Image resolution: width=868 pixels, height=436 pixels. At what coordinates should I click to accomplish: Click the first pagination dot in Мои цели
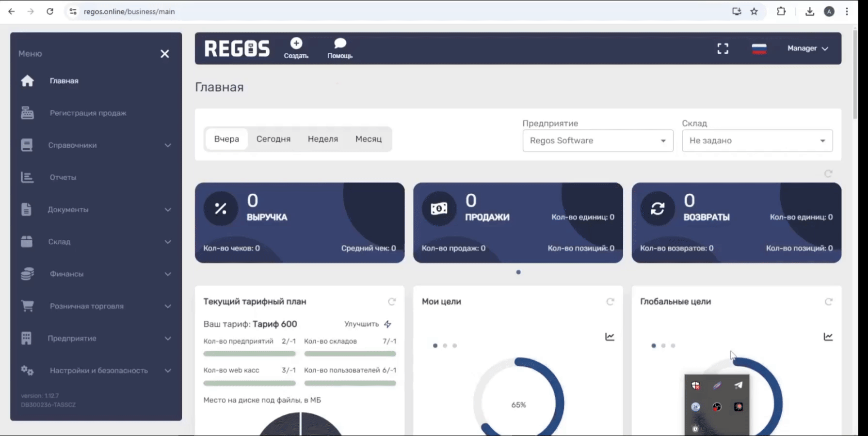pos(435,346)
